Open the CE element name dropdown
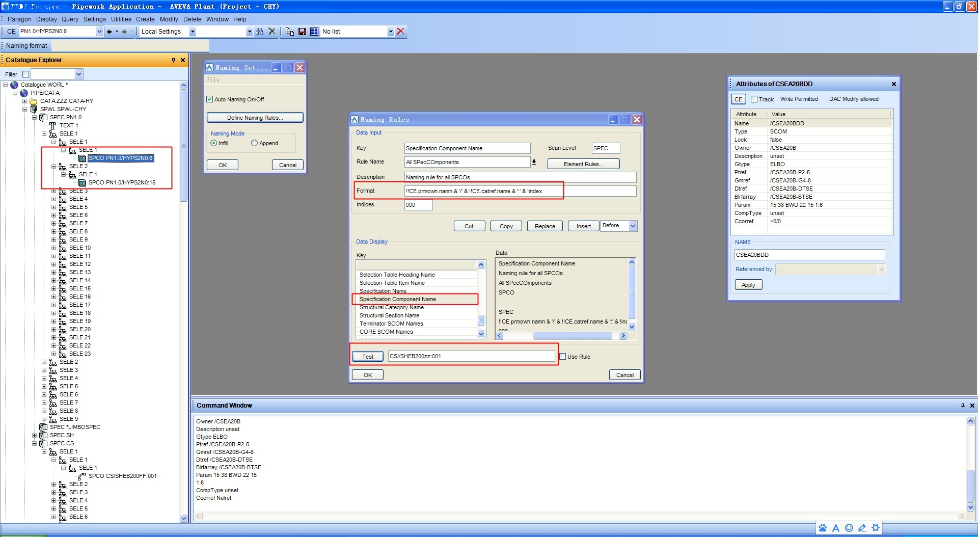 (x=99, y=32)
